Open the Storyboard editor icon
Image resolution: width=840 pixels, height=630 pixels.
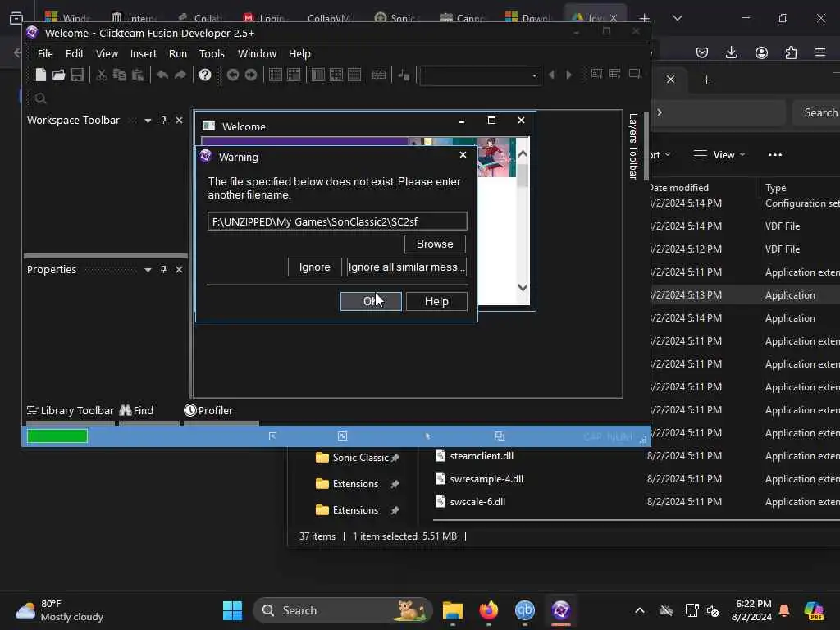tap(276, 75)
